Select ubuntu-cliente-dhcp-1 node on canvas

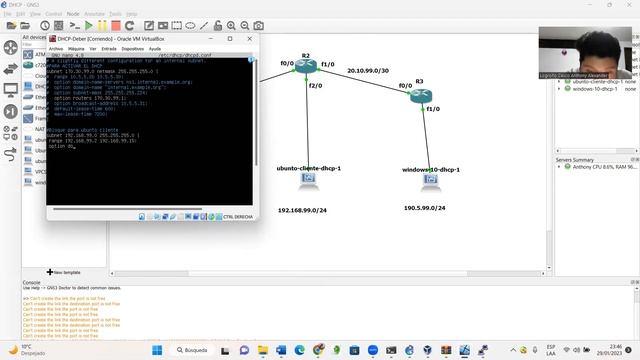[309, 181]
